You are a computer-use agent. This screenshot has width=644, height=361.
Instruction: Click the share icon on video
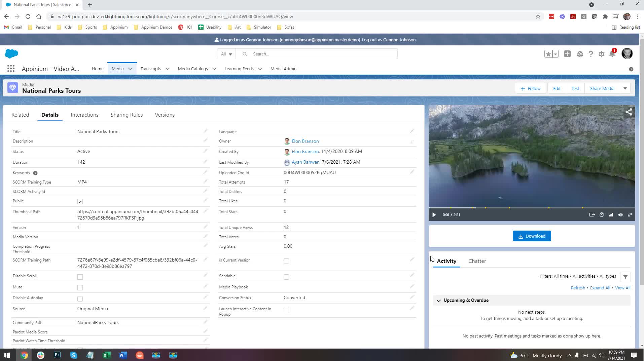629,112
